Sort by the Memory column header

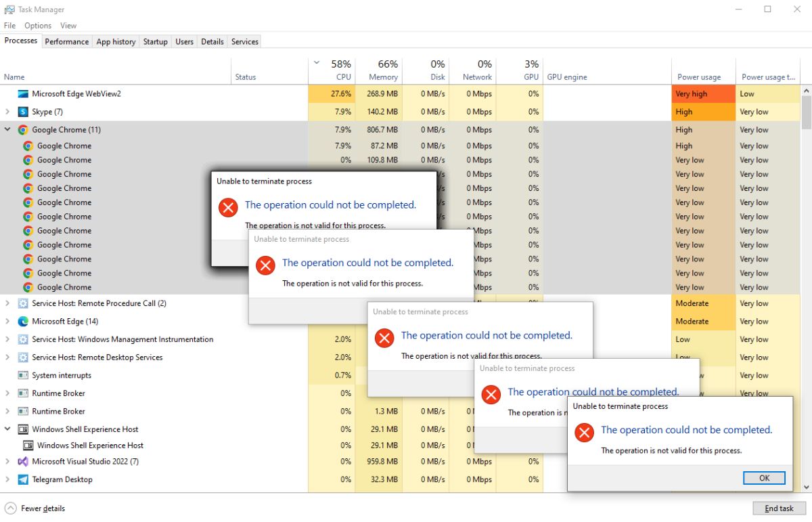pyautogui.click(x=379, y=70)
